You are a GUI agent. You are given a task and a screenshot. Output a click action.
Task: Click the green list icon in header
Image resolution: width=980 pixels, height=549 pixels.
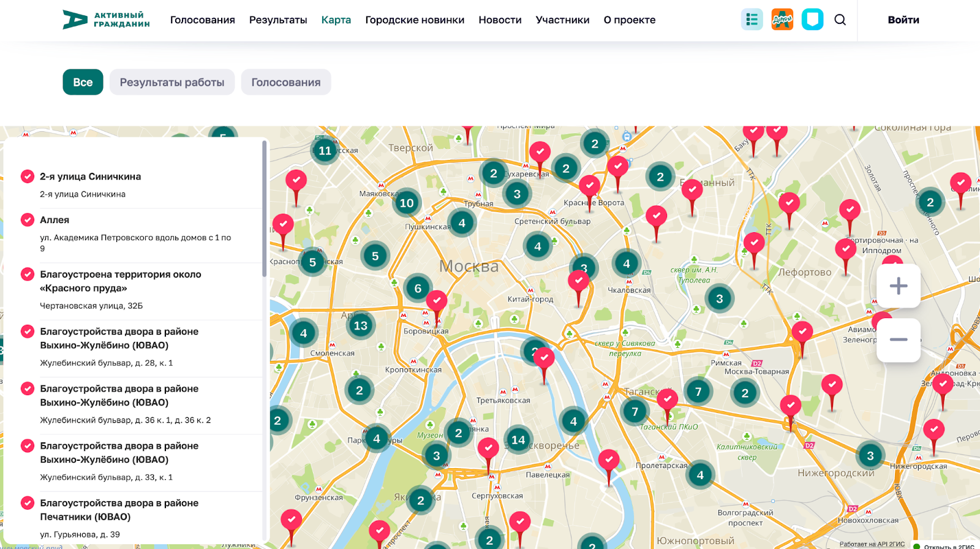pos(752,20)
